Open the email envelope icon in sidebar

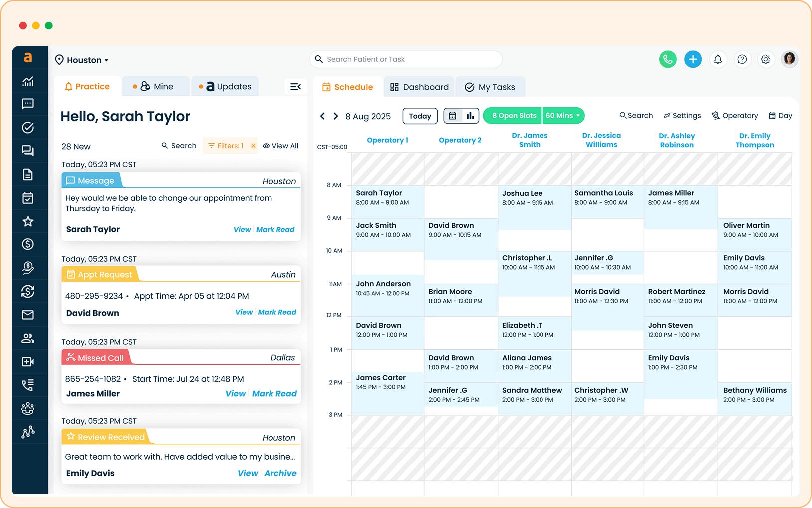[28, 315]
